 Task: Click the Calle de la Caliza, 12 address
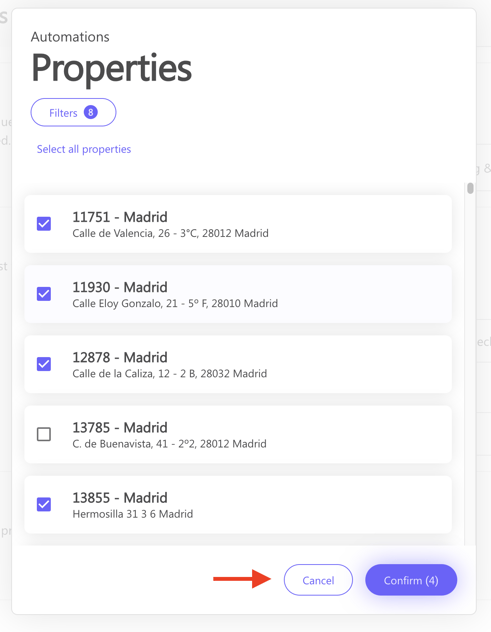(170, 374)
